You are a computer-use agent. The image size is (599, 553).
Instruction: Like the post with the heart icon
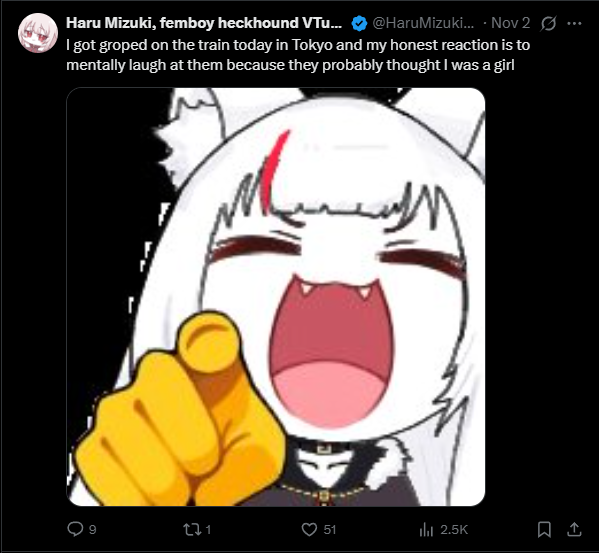309,529
